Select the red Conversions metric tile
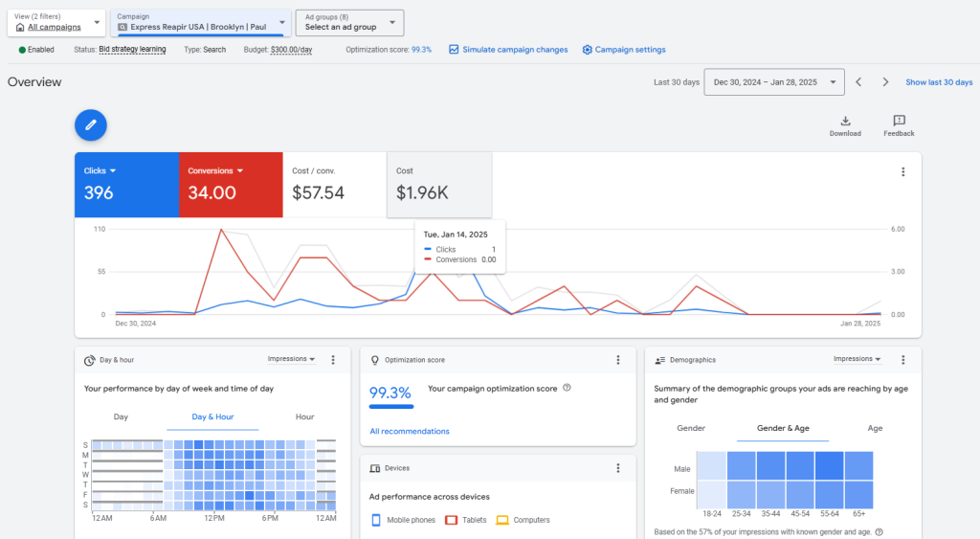Image resolution: width=980 pixels, height=539 pixels. (231, 185)
